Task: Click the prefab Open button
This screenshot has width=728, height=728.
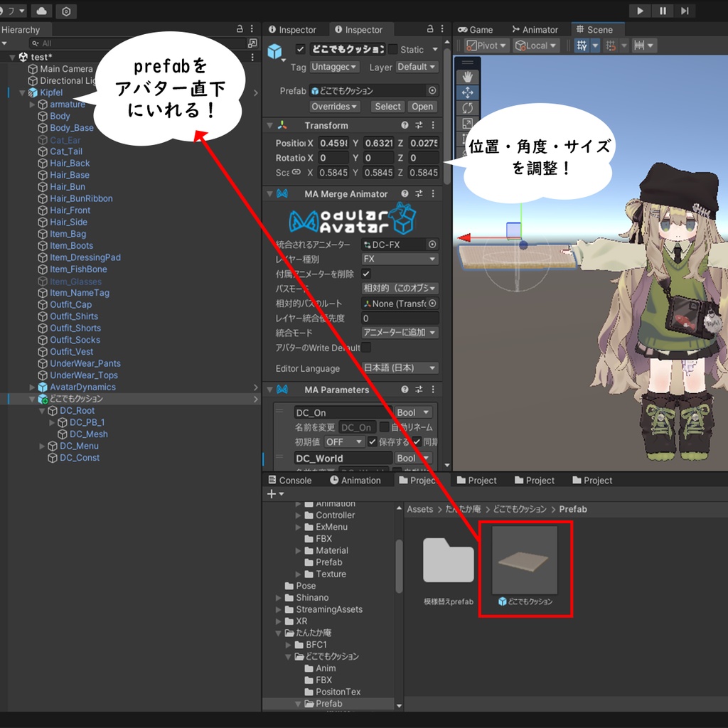Action: click(422, 106)
